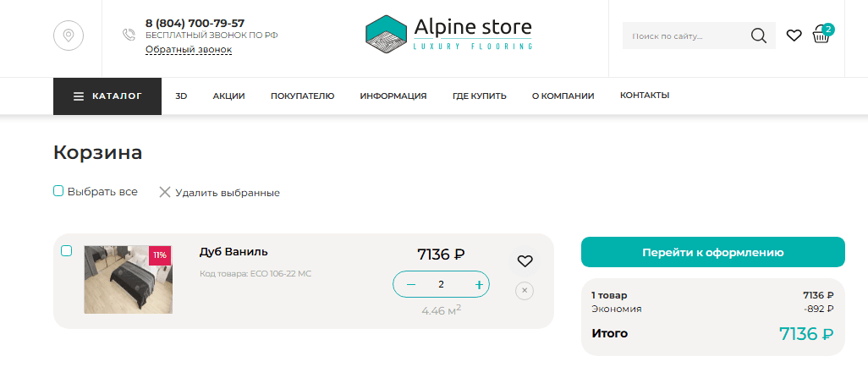Check the Выбрать все checkbox
This screenshot has width=868, height=367.
pyautogui.click(x=59, y=191)
